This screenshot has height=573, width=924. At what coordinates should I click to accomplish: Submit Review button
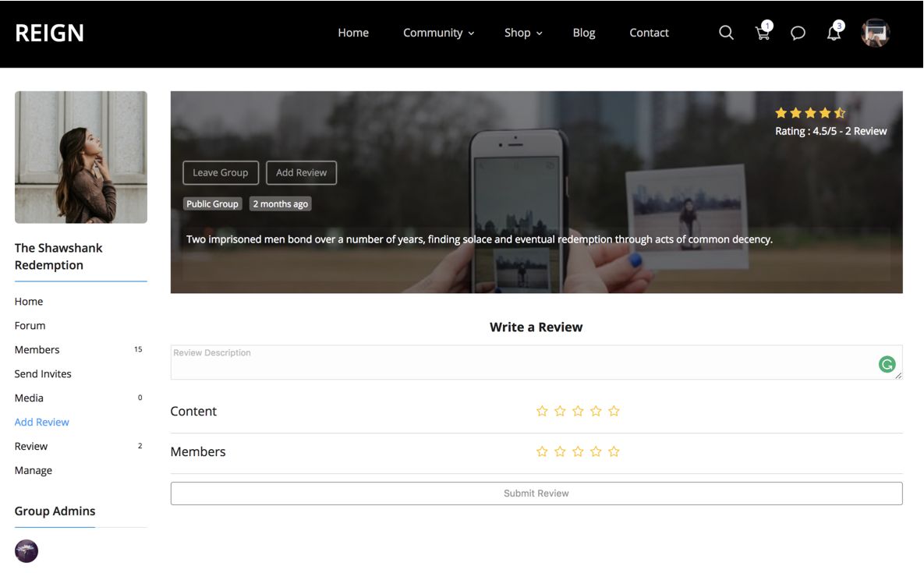click(x=536, y=493)
